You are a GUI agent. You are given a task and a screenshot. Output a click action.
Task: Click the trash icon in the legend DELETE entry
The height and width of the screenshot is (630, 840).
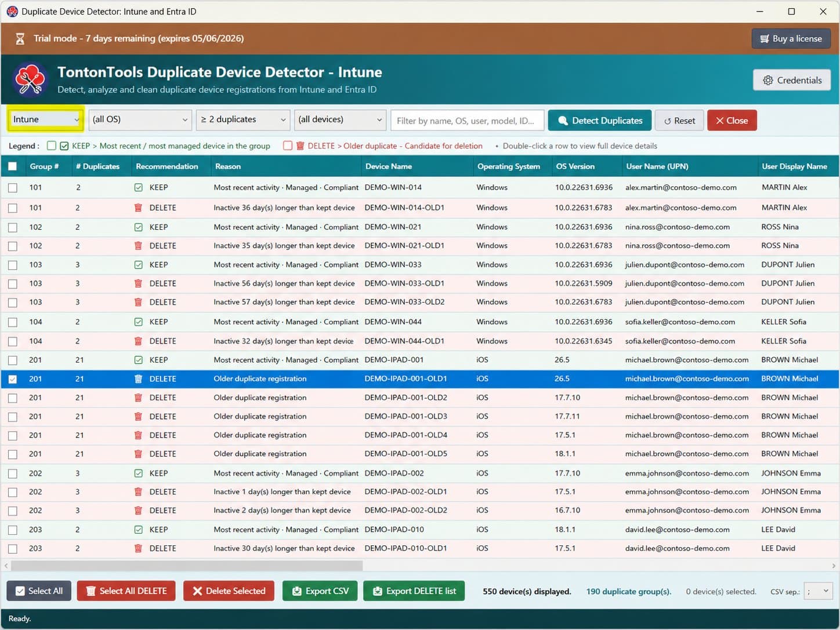[300, 146]
